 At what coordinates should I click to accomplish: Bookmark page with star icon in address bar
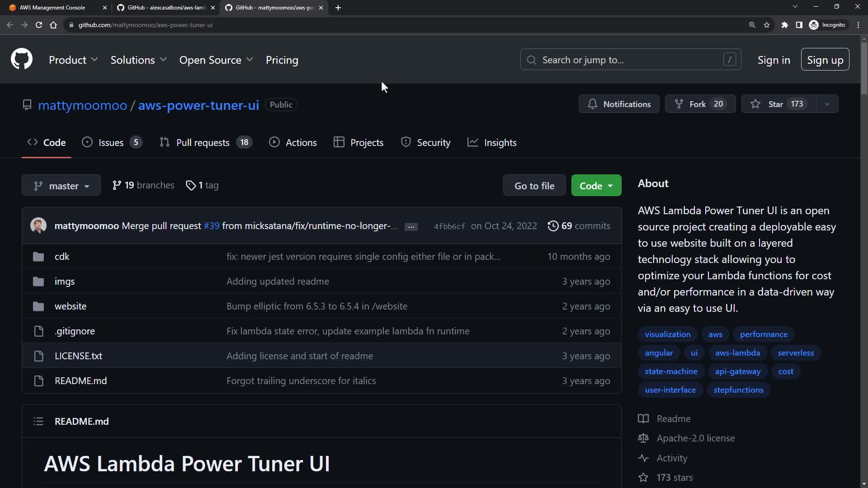click(767, 25)
